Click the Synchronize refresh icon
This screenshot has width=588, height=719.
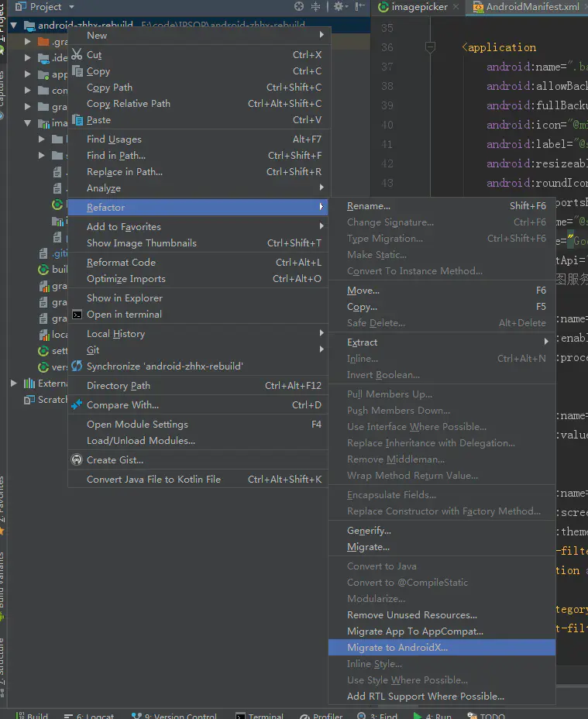(x=77, y=366)
